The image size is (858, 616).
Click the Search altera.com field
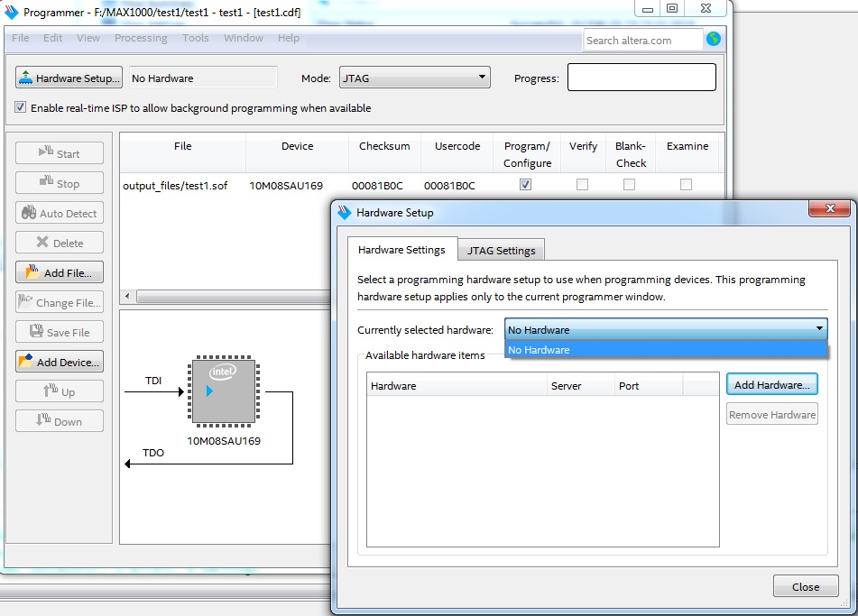click(642, 40)
